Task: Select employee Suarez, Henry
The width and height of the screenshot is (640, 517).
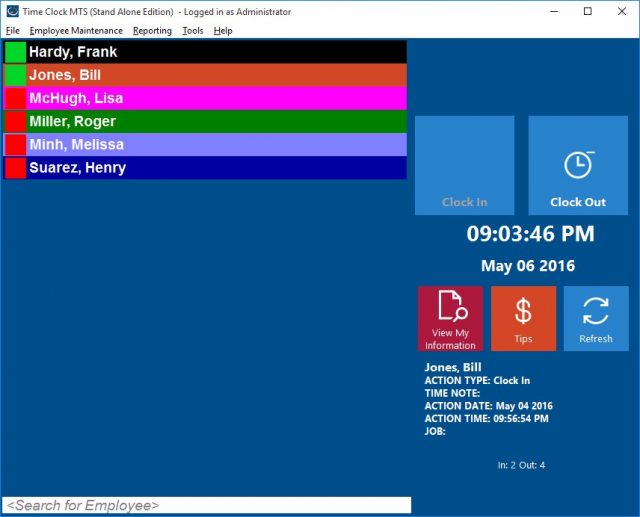Action: [205, 168]
